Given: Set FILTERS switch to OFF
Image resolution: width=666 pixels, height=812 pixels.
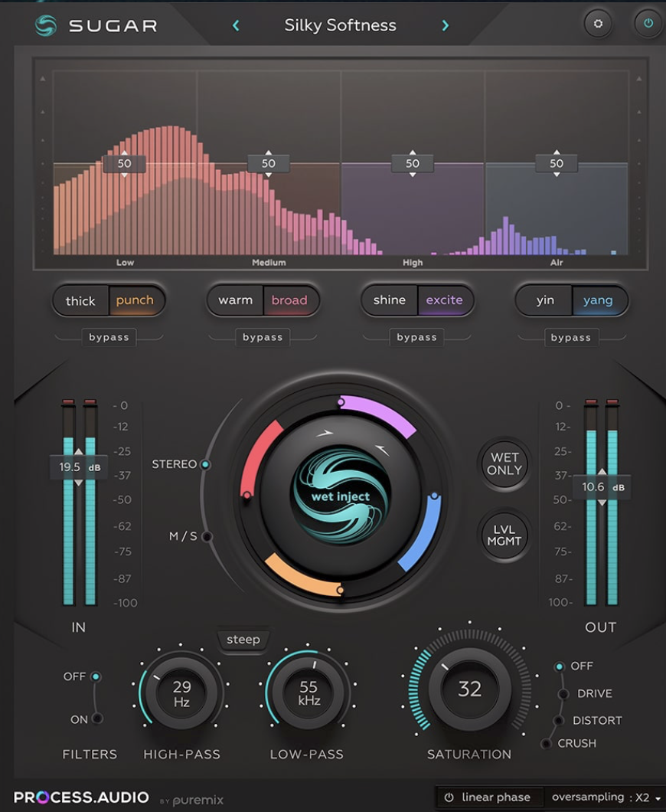Looking at the screenshot, I should pyautogui.click(x=96, y=677).
